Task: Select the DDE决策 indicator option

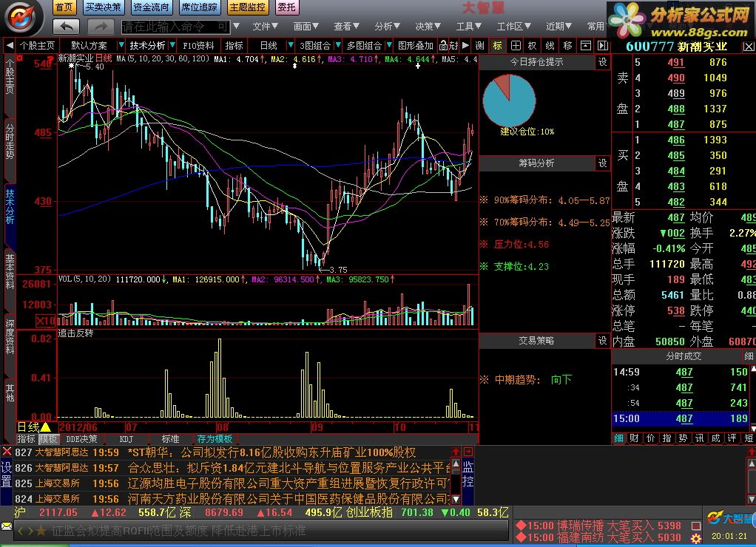Action: coord(81,439)
